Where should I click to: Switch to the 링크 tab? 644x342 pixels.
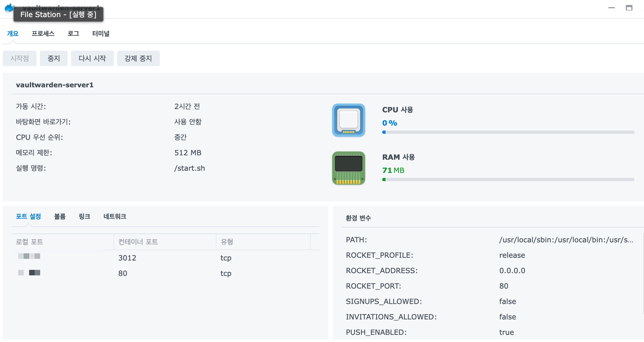[84, 216]
